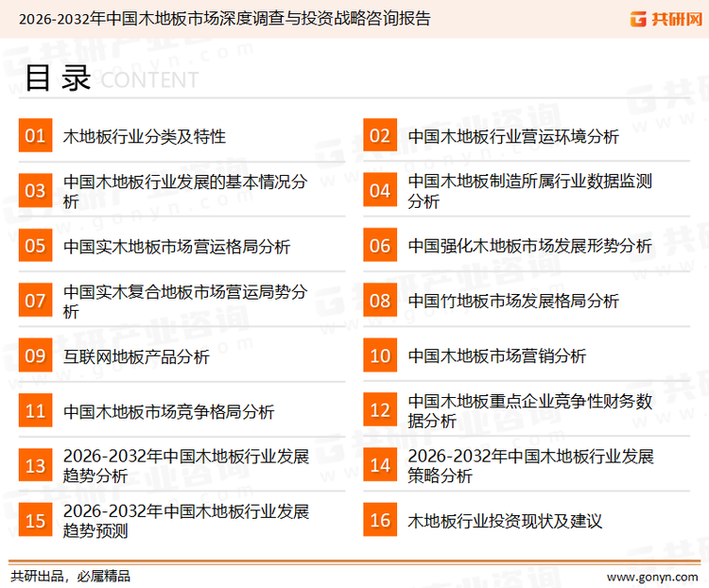
Task: Select chapter 木地板行业投资现状及建议
Action: (505, 521)
